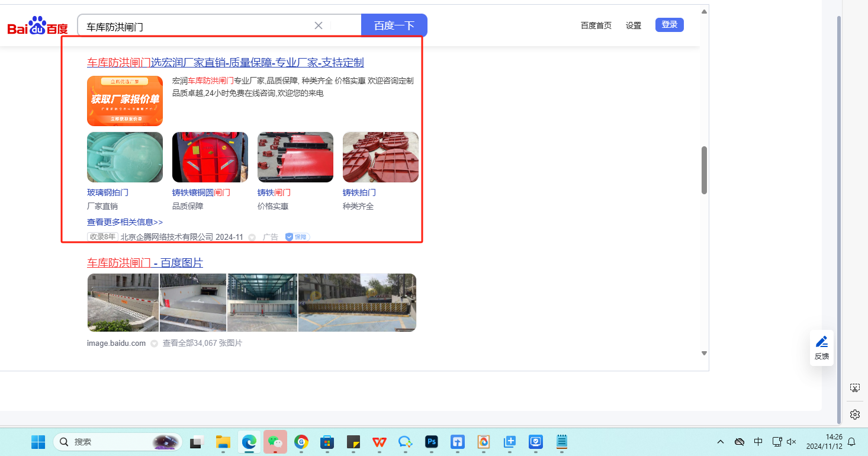
Task: Open WPS Office from the taskbar
Action: (x=380, y=442)
